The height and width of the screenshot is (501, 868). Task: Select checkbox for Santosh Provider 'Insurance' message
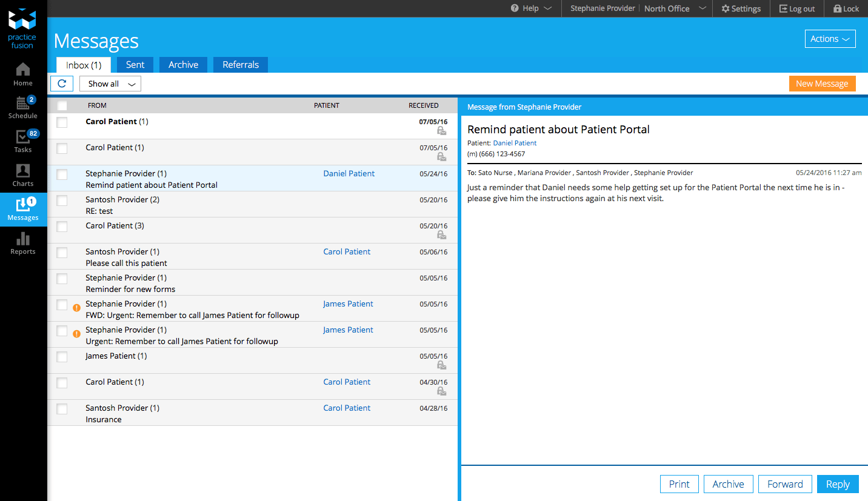[62, 409]
